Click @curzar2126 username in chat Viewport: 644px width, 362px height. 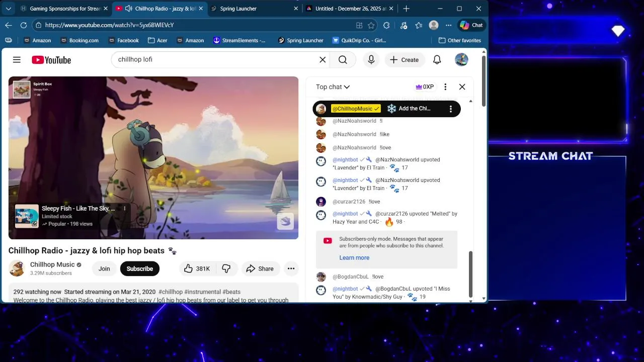coord(349,202)
